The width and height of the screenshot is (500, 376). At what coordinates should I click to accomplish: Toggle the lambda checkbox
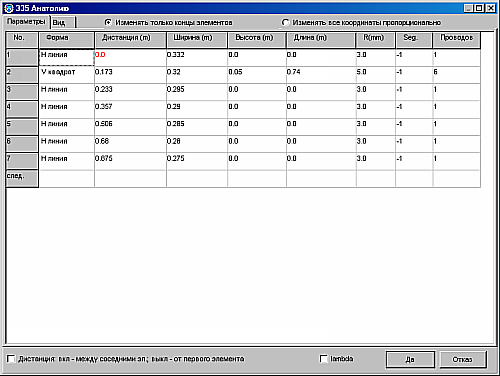324,359
